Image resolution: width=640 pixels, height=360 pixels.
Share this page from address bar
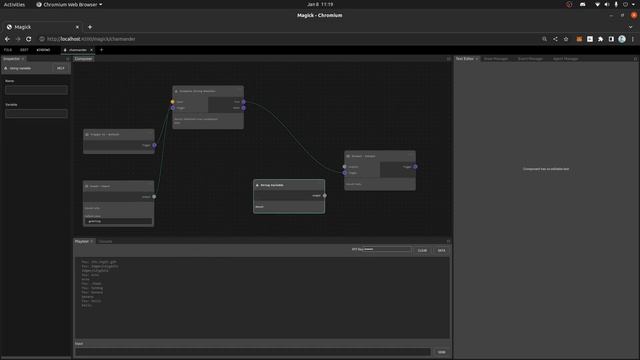coord(555,39)
